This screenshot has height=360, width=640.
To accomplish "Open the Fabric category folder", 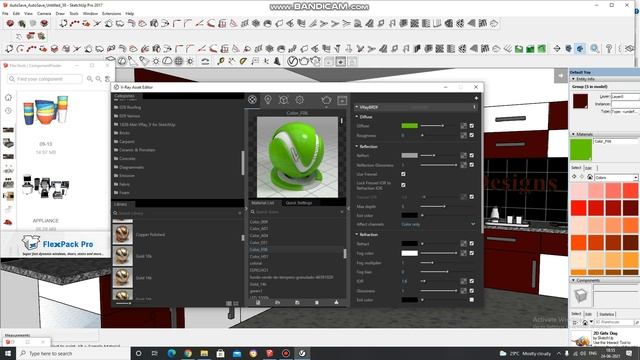I will [x=124, y=184].
